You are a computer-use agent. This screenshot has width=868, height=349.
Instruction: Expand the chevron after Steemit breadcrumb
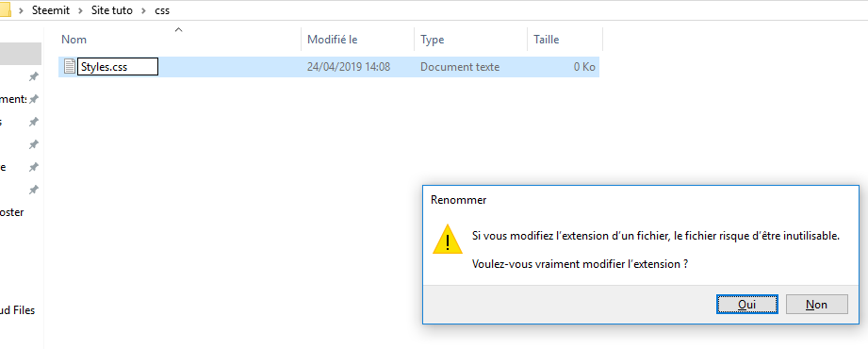pos(80,10)
